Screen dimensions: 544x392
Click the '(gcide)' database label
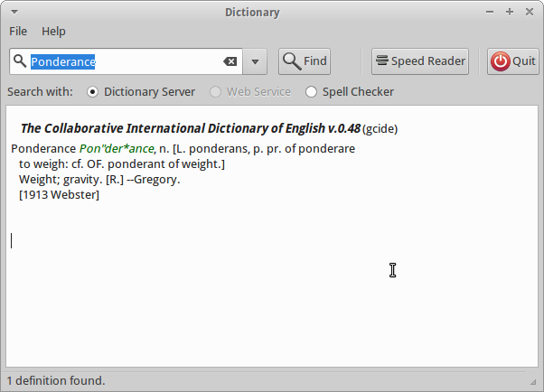coord(380,129)
